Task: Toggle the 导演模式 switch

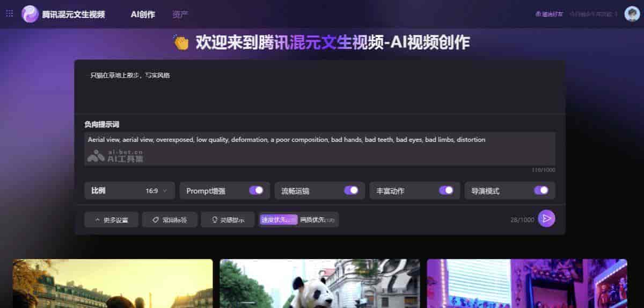Action: pos(541,190)
